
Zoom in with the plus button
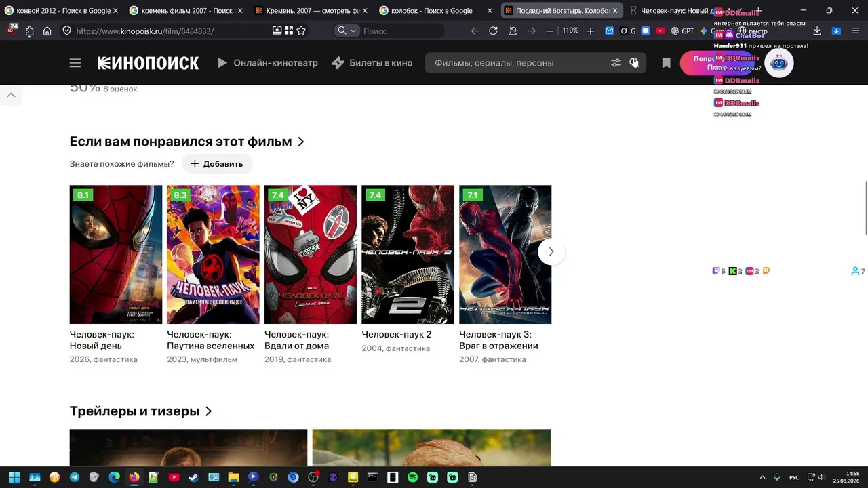click(591, 30)
